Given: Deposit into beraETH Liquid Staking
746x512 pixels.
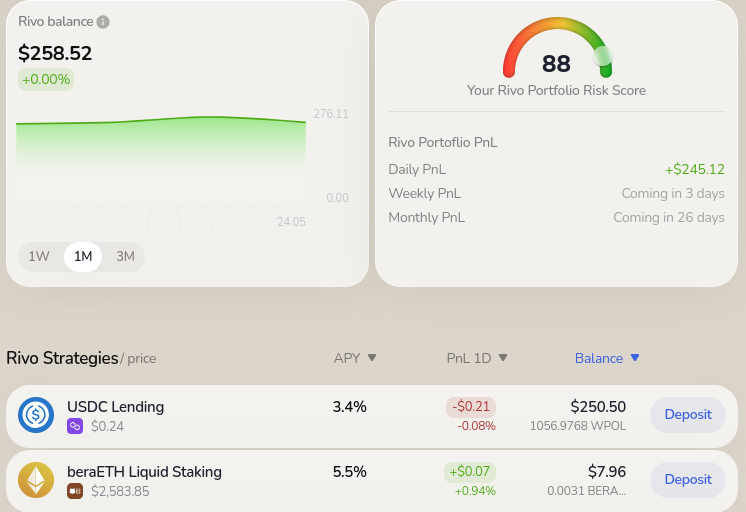Looking at the screenshot, I should coord(688,480).
